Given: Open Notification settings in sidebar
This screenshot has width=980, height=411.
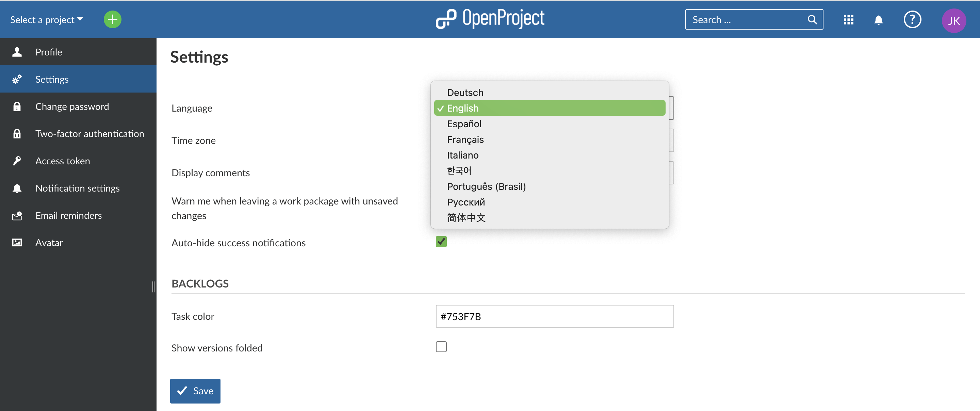Looking at the screenshot, I should tap(78, 187).
